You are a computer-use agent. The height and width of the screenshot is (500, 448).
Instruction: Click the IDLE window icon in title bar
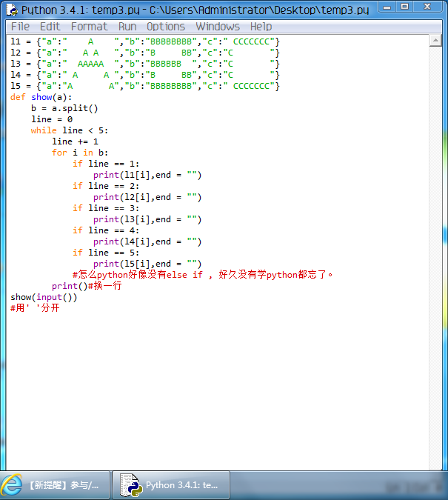pyautogui.click(x=12, y=10)
